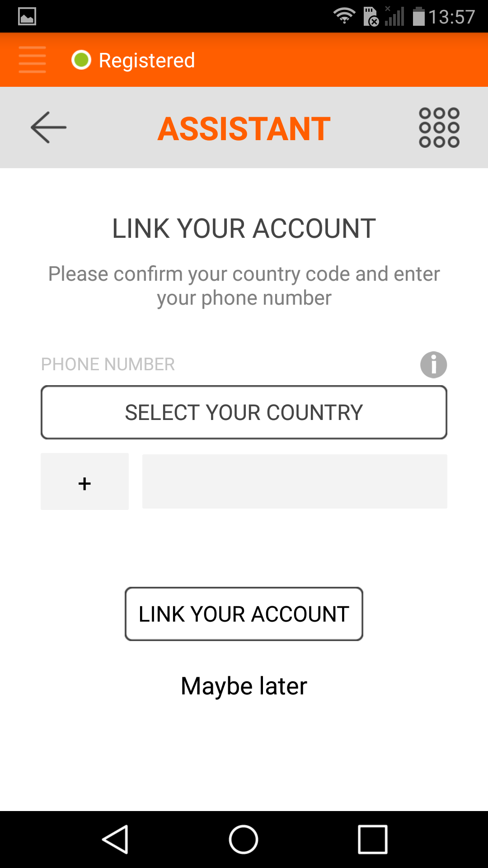Tap the SD card status icon
Screen dimensions: 488x868
[371, 17]
